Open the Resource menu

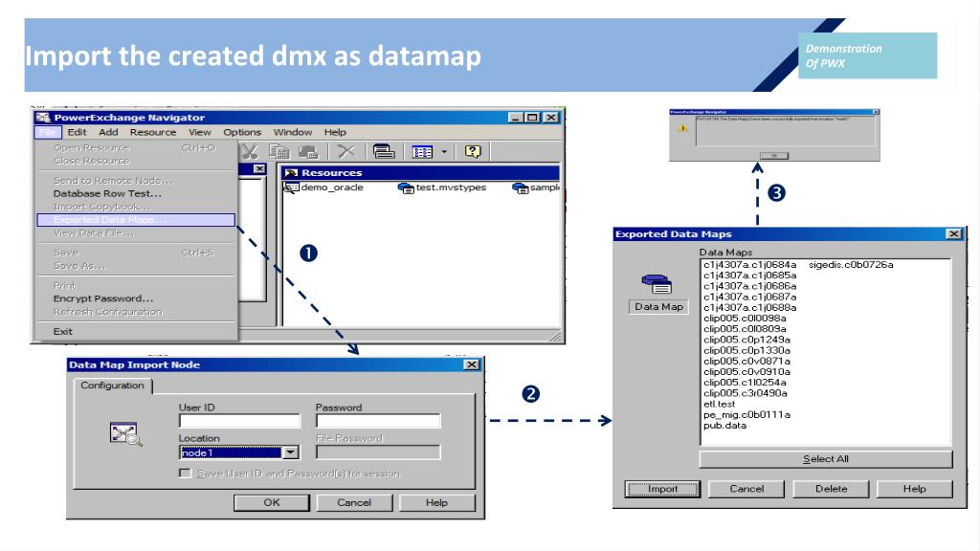pos(153,132)
